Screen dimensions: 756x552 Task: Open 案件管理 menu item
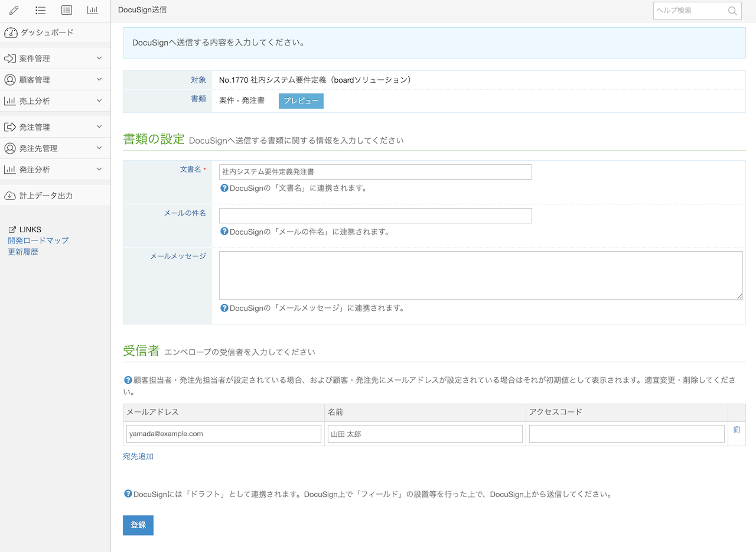pos(55,59)
